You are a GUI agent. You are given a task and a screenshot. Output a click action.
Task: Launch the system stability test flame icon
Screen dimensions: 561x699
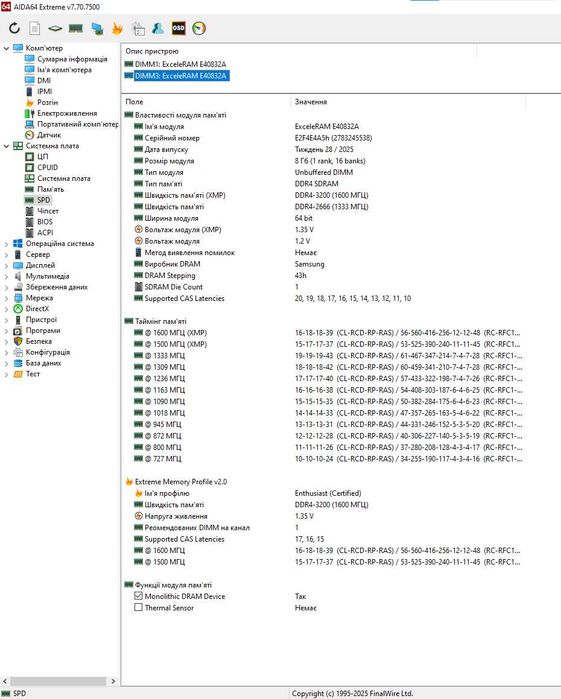(x=117, y=29)
